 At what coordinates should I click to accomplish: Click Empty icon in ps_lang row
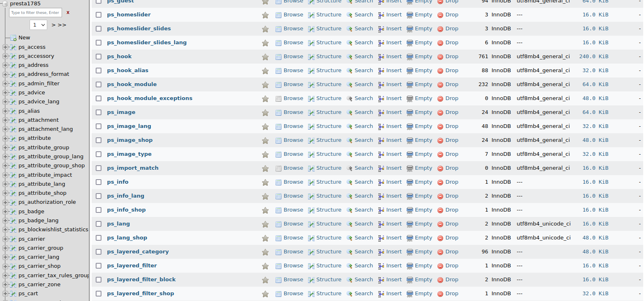410,224
